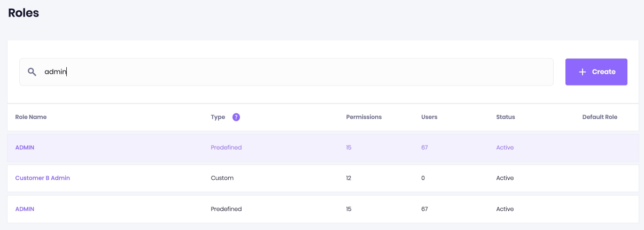Click purple "Active" status in highlighted ADMIN row

tap(505, 148)
